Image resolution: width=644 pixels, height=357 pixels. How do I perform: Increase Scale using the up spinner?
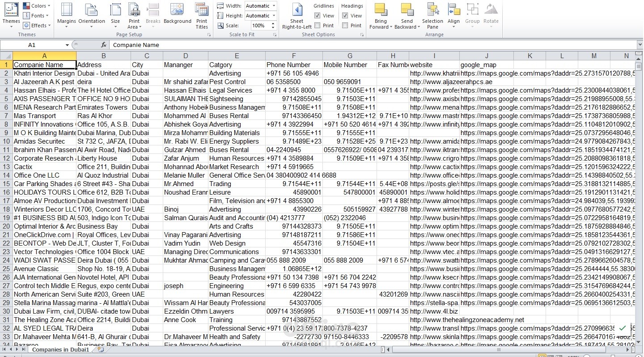tap(274, 24)
